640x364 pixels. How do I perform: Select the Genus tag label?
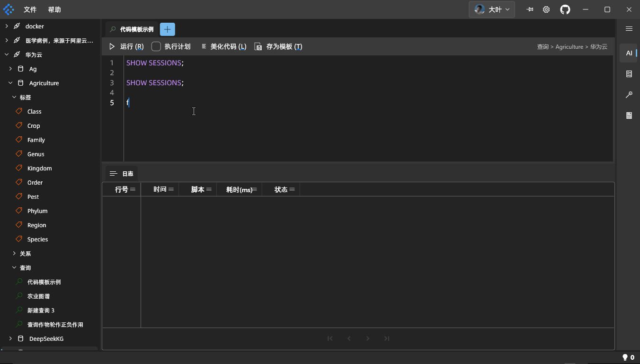point(36,154)
